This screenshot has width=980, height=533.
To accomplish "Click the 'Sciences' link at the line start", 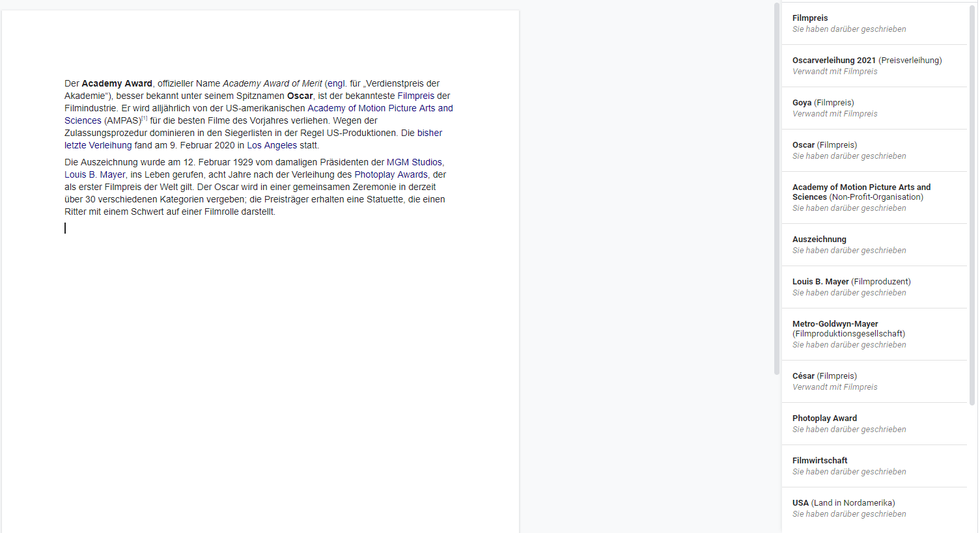I will pos(83,120).
